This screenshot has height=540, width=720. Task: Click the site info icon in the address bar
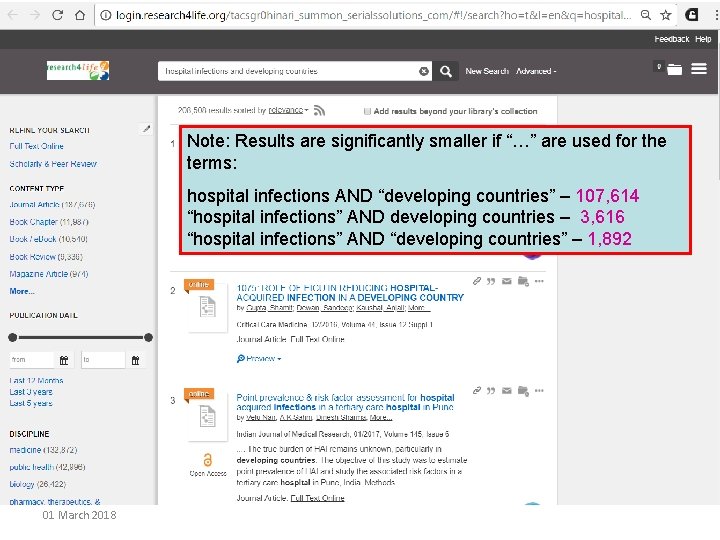click(x=106, y=15)
